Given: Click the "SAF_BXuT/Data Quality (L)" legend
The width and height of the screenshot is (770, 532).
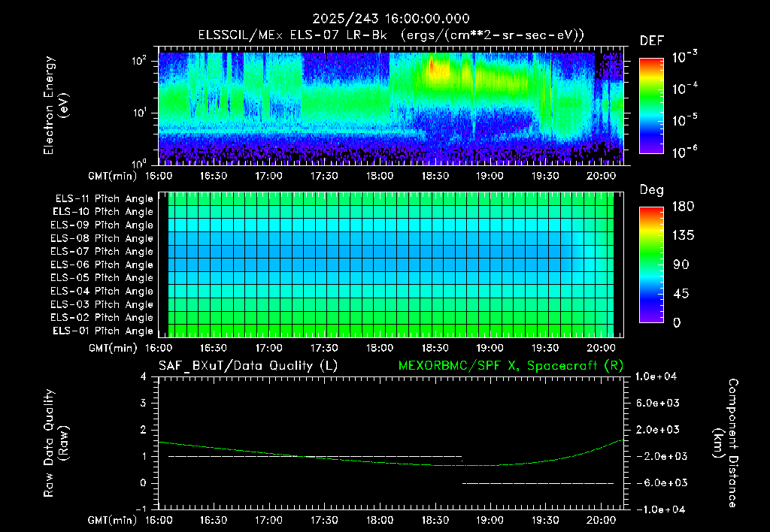Looking at the screenshot, I should pos(248,366).
